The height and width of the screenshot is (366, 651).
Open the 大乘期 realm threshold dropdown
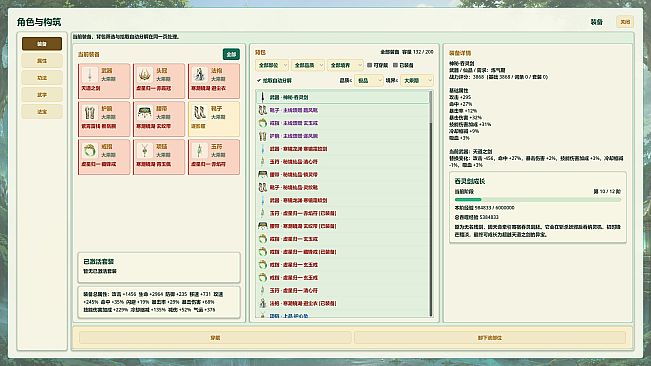click(416, 81)
